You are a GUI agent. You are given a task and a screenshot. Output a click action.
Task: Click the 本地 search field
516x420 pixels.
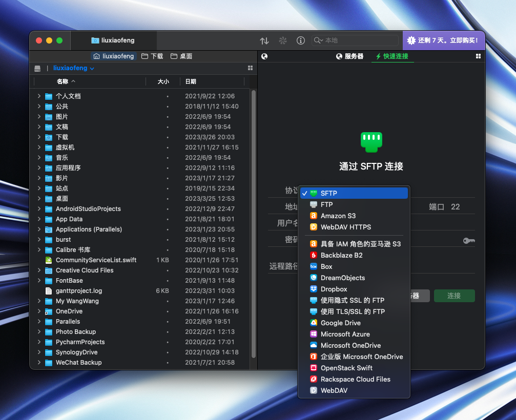pos(355,40)
